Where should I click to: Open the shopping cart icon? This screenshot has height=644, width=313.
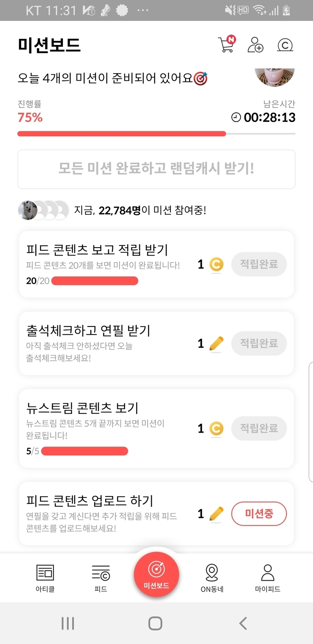tap(226, 45)
